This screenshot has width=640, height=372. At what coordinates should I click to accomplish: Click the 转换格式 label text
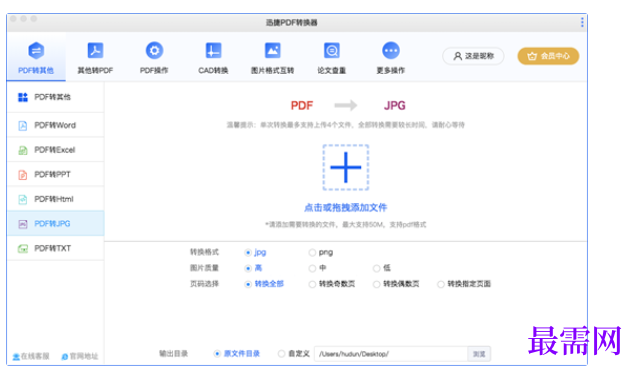(x=204, y=252)
